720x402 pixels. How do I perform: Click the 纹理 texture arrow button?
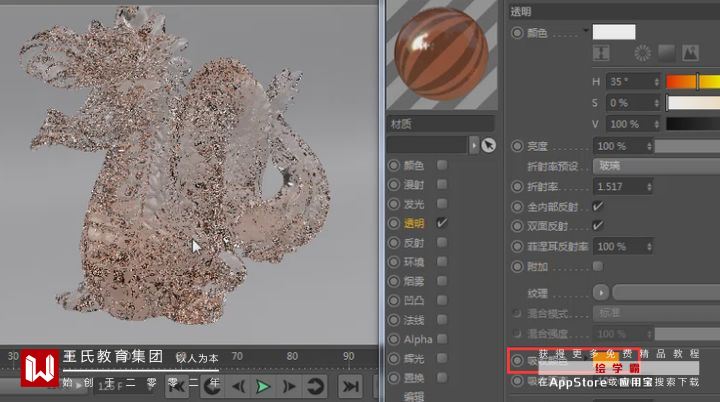(x=601, y=292)
